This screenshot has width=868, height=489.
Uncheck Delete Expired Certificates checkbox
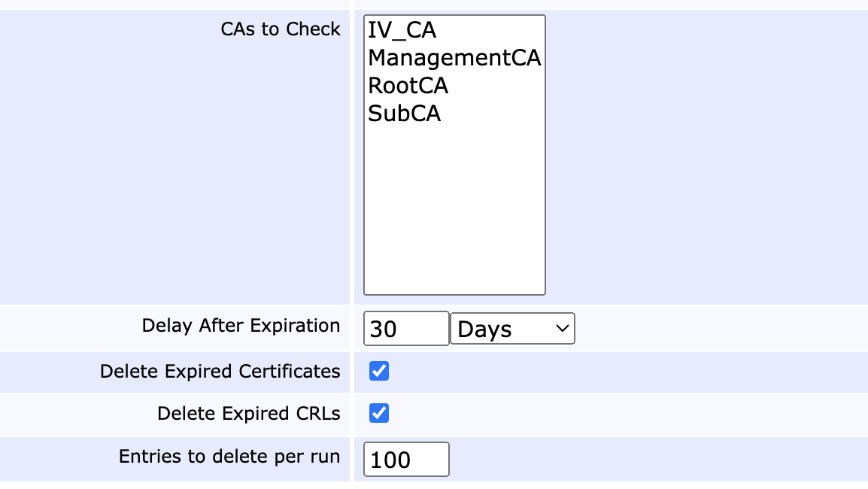click(x=379, y=371)
